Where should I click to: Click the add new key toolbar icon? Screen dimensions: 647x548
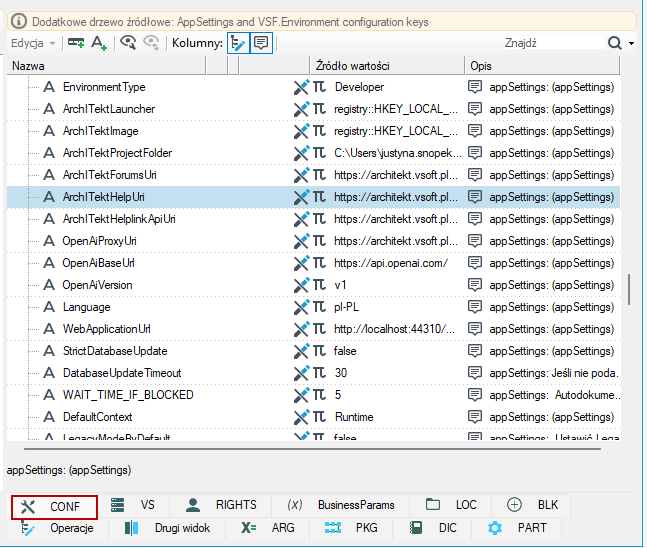[x=76, y=43]
